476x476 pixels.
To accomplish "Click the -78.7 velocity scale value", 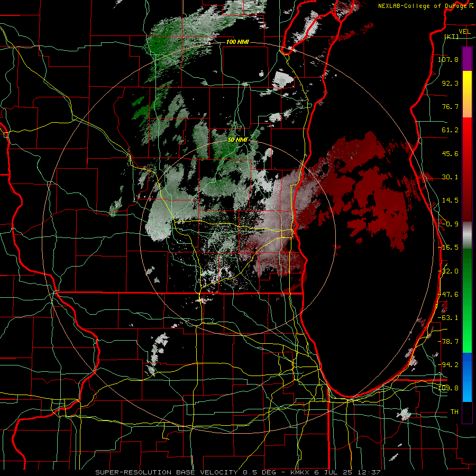I will tap(448, 342).
